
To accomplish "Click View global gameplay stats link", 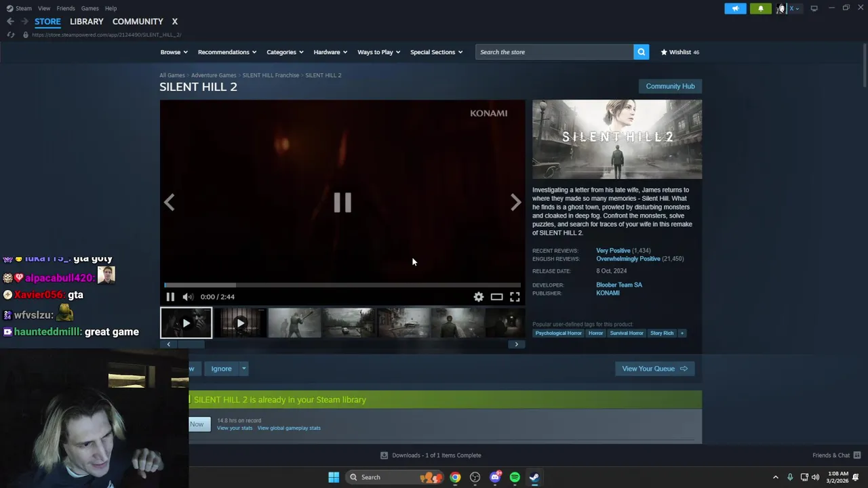I will tap(289, 428).
